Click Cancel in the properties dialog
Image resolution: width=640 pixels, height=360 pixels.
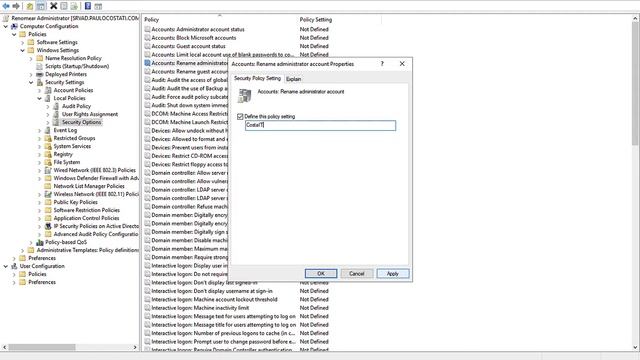pyautogui.click(x=357, y=273)
